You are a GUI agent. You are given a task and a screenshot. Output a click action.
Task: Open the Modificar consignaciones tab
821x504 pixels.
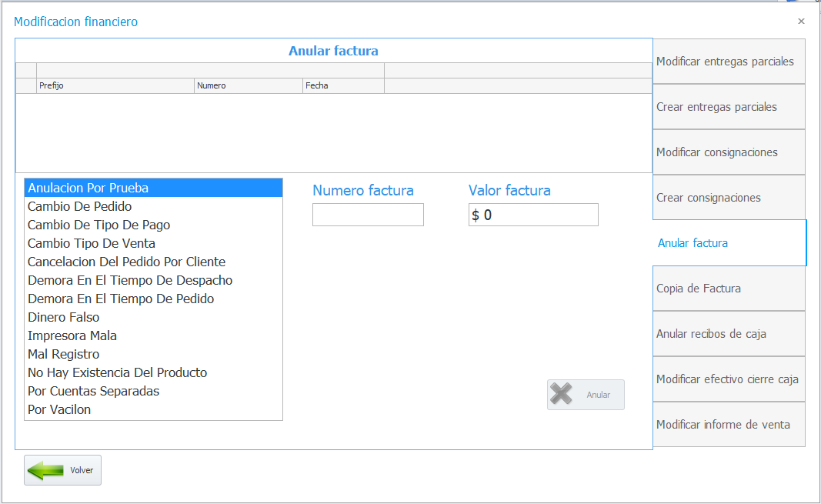(x=729, y=152)
